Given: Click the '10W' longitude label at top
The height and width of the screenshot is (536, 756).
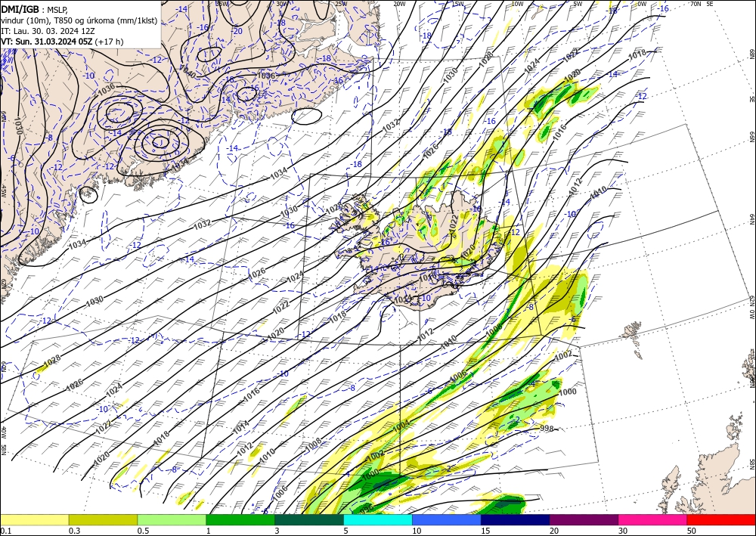Looking at the screenshot, I should (x=517, y=4).
